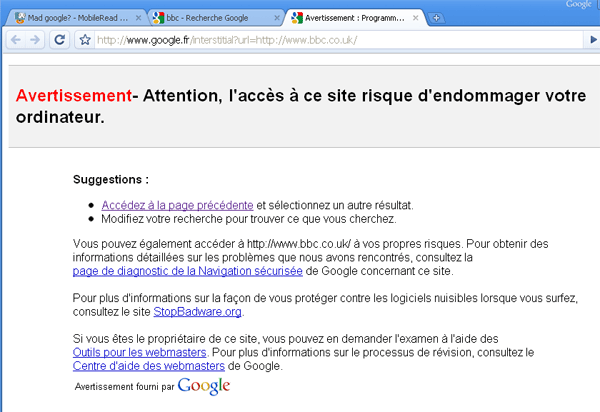This screenshot has width=600, height=412.
Task: Click the address bar URL field
Action: [x=339, y=40]
